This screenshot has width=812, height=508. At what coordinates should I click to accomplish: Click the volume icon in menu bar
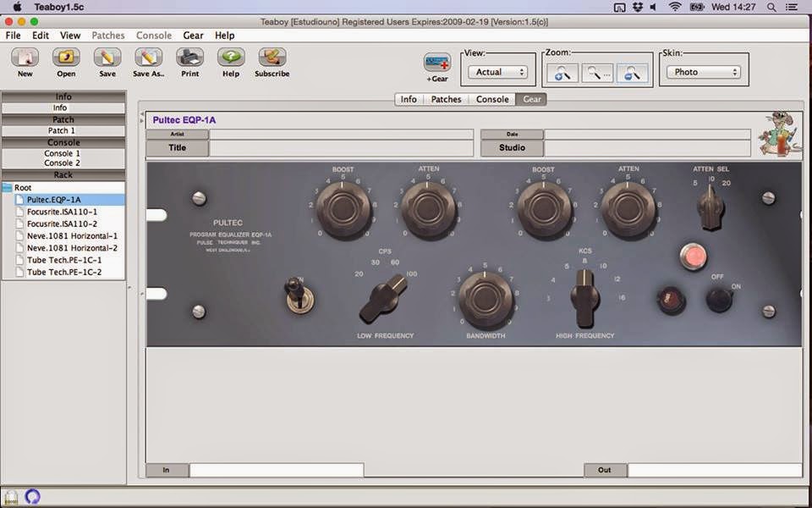tap(654, 8)
